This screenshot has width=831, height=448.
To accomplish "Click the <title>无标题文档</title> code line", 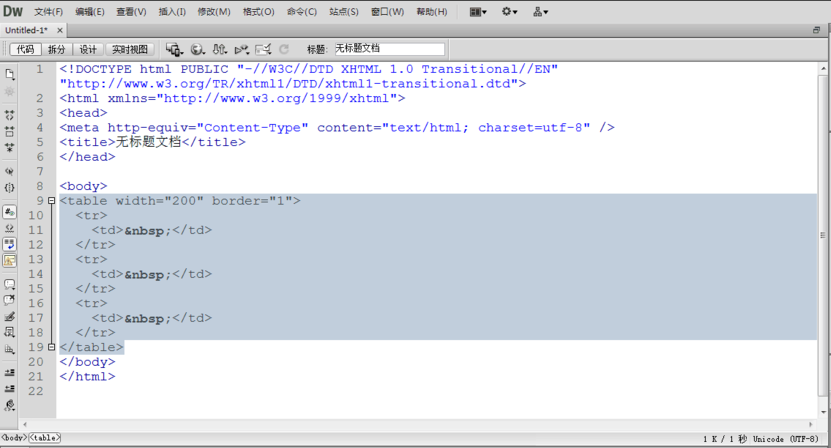I will (x=153, y=142).
